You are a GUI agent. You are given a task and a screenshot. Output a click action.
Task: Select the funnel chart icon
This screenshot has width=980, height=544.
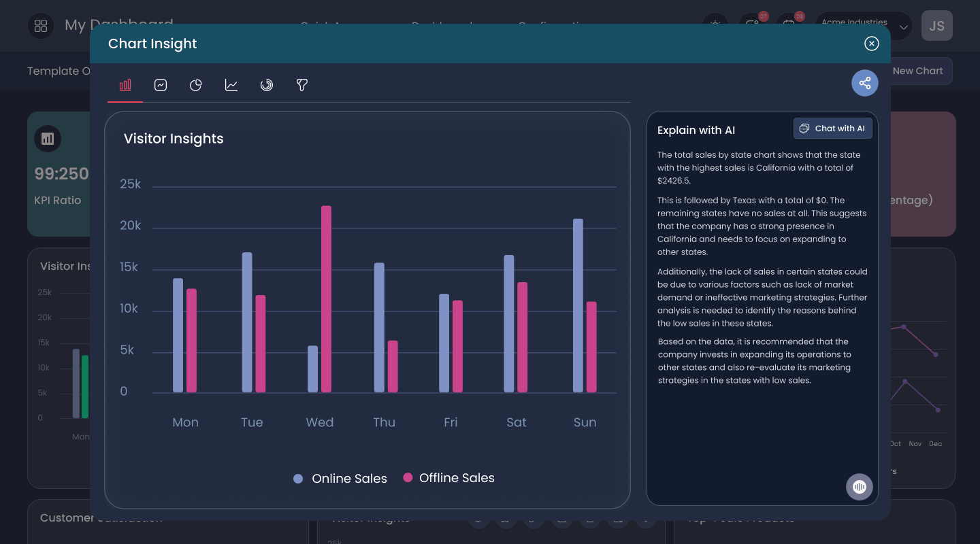pos(302,85)
